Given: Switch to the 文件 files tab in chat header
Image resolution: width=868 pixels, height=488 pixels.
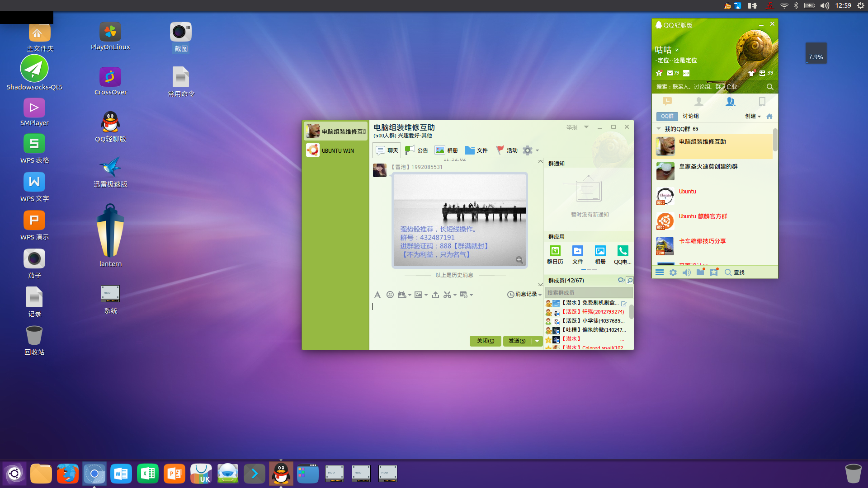Looking at the screenshot, I should pyautogui.click(x=476, y=150).
